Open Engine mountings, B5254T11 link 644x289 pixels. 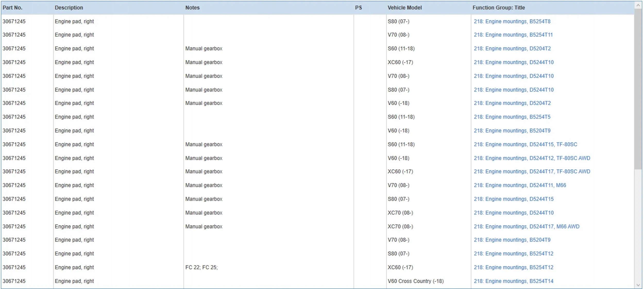pos(513,35)
